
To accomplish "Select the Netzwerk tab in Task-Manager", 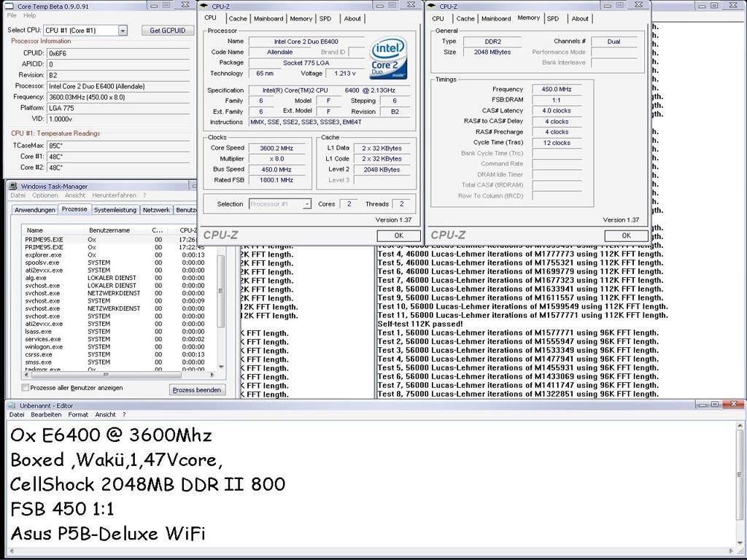I will (x=156, y=210).
